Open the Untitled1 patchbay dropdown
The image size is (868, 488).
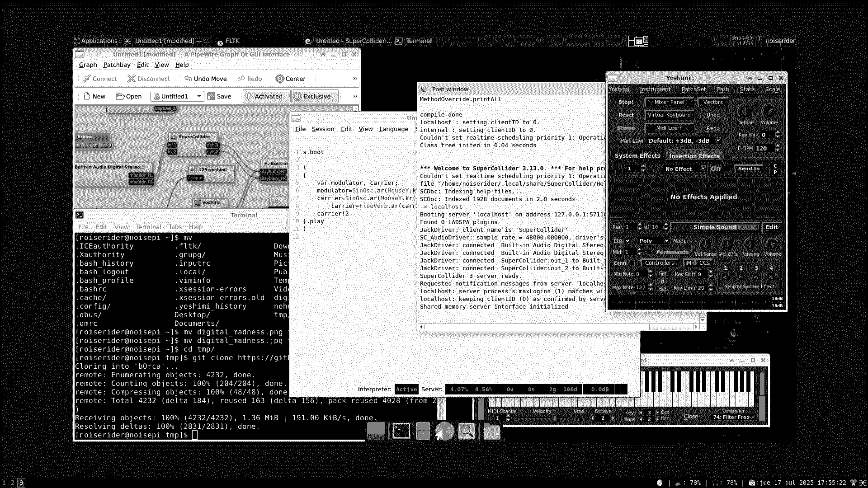[177, 96]
